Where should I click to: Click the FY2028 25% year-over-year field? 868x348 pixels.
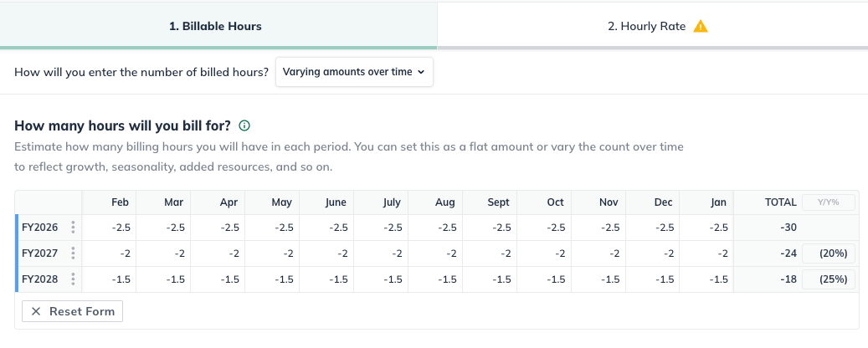coord(829,279)
